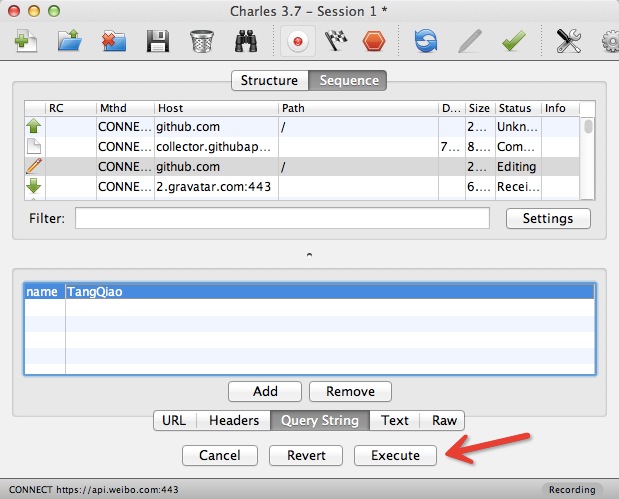Image resolution: width=619 pixels, height=499 pixels.
Task: Click the green Validate checkmark icon
Action: tap(514, 41)
